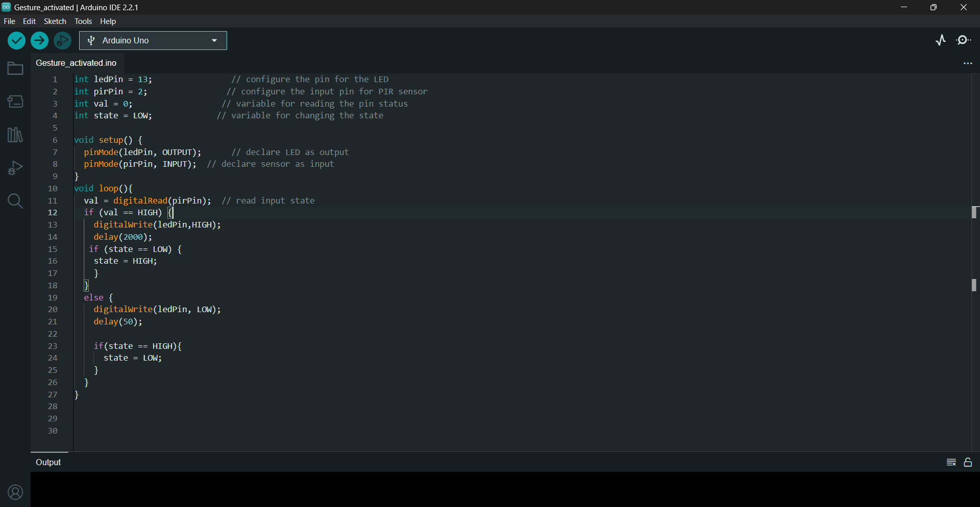
Task: Click the 'else {' keyword line
Action: 99,298
